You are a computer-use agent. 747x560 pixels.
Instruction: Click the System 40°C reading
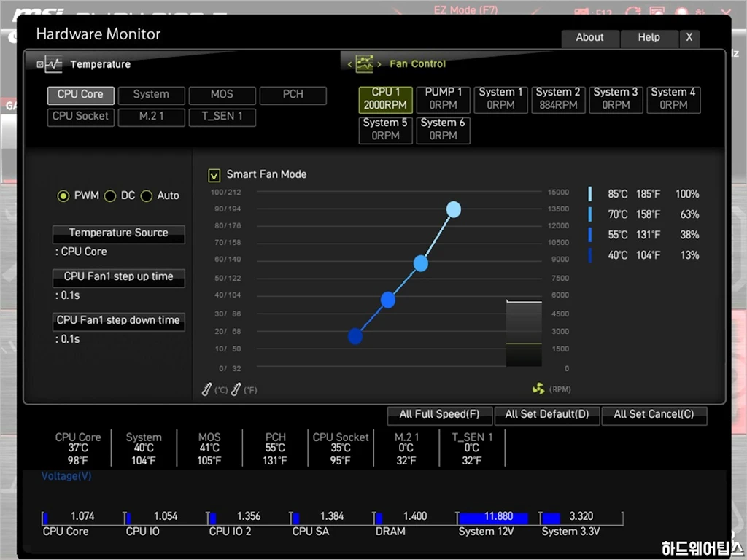[144, 448]
